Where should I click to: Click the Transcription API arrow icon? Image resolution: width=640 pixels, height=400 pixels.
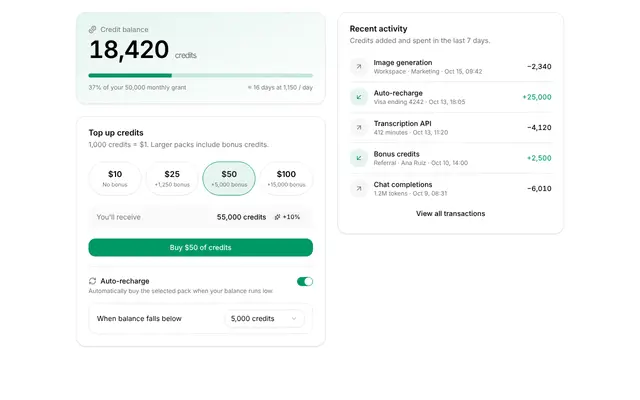click(x=359, y=128)
